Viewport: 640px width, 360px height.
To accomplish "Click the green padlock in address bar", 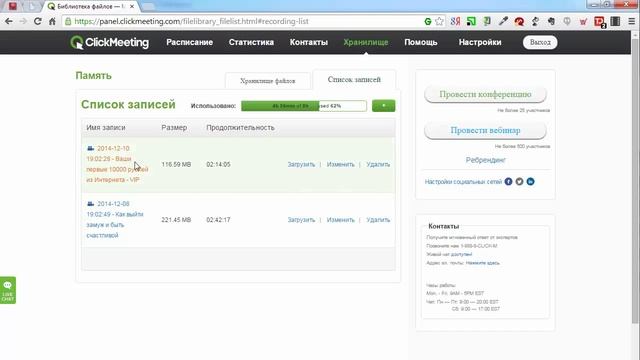I will click(68, 21).
